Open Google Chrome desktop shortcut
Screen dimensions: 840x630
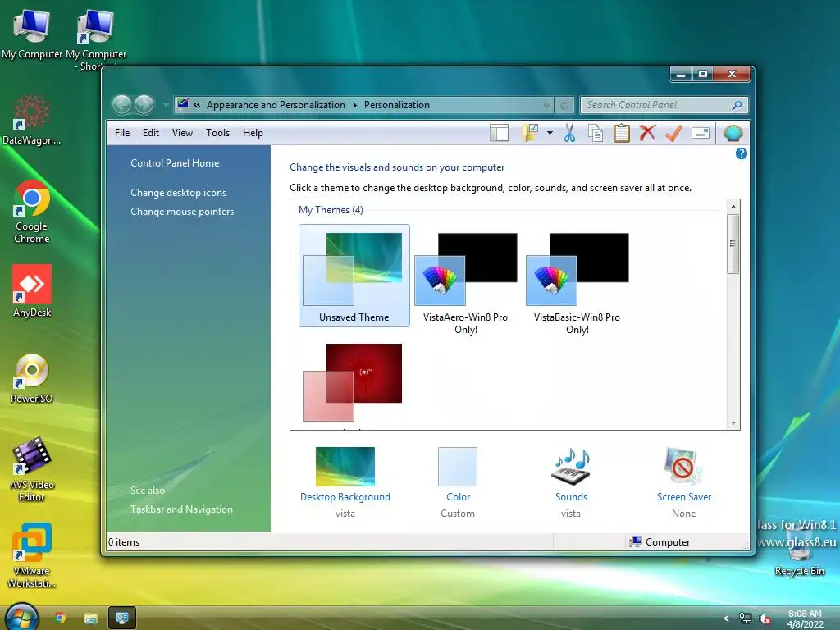pos(32,212)
